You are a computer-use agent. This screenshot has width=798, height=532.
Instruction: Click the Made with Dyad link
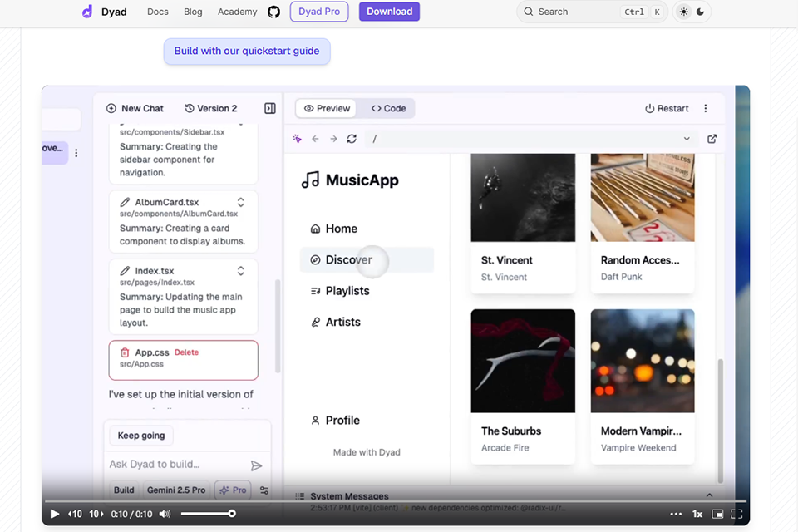pyautogui.click(x=367, y=452)
